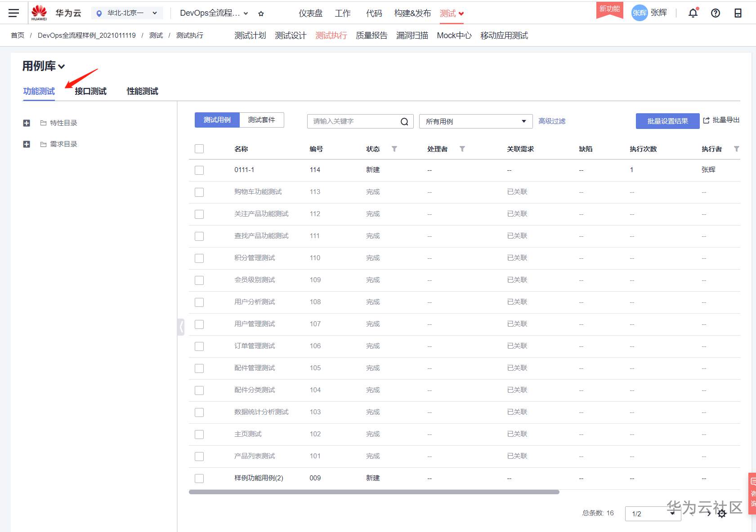The height and width of the screenshot is (532, 756).
Task: Switch to the 测试套件 tab
Action: point(262,120)
